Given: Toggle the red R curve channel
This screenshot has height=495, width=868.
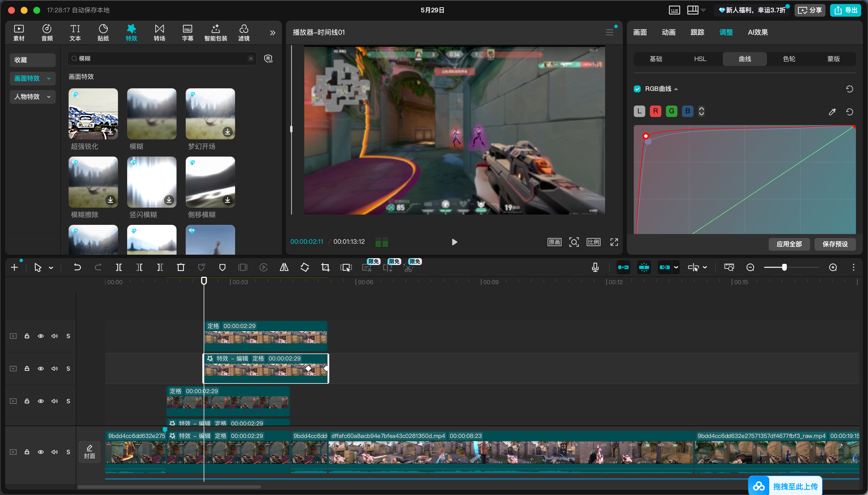Looking at the screenshot, I should 655,111.
